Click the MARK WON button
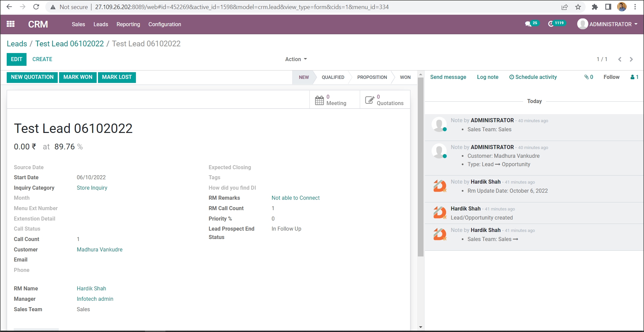The image size is (644, 332). click(x=78, y=77)
